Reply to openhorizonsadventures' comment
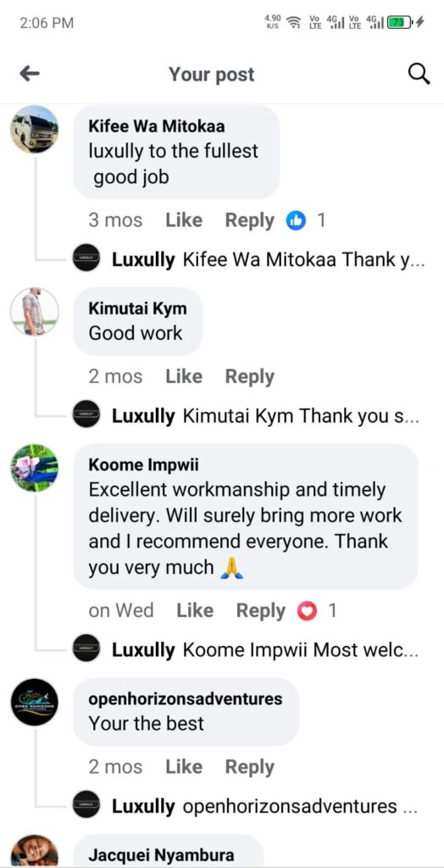444x868 pixels. tap(250, 767)
